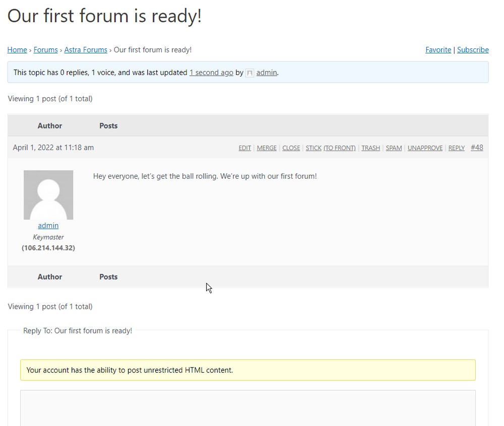Click the large admin avatar image
Screen dimensions: 504x426
[x=48, y=195]
